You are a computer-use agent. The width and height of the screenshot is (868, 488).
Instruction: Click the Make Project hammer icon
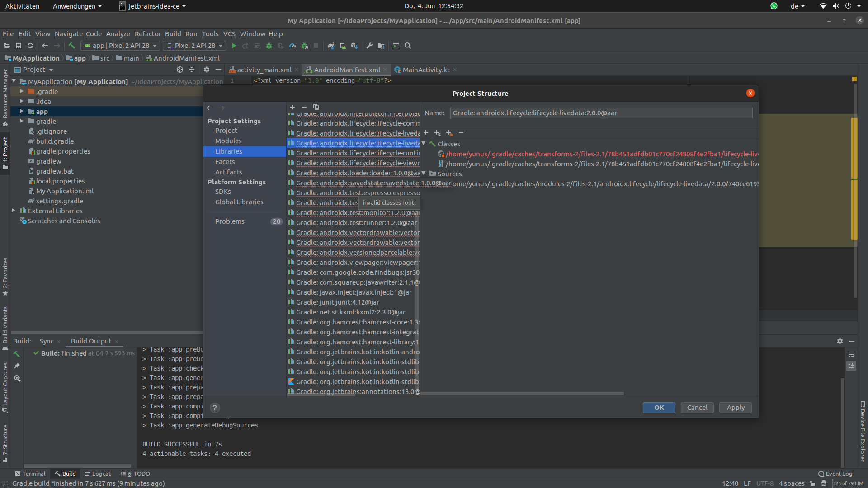[71, 46]
